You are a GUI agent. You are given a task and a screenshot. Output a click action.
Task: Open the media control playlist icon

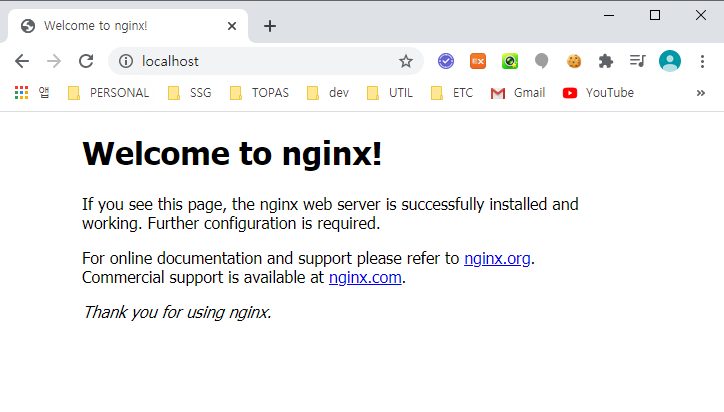pyautogui.click(x=638, y=61)
